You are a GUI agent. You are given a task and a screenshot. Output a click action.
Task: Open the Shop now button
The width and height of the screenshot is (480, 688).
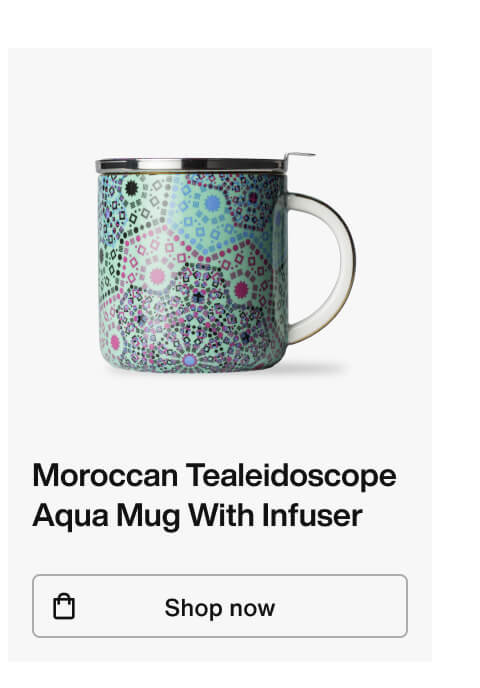click(220, 606)
